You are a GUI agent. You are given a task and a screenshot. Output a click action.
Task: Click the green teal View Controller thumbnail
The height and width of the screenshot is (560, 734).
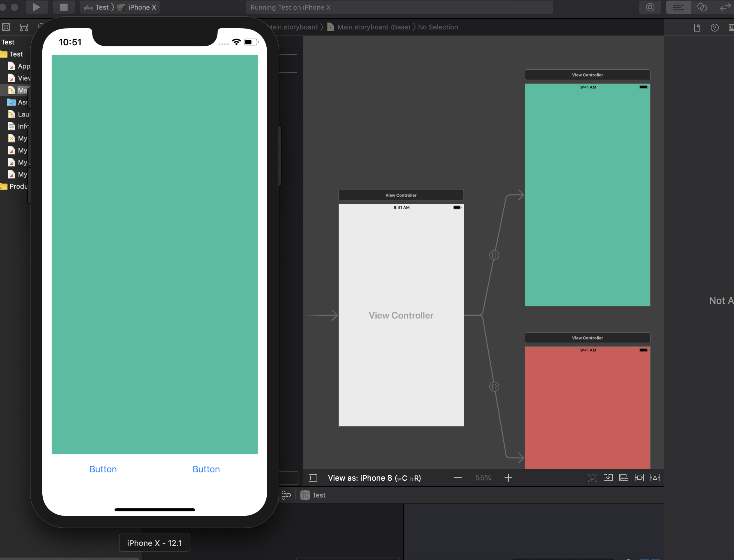pos(587,194)
